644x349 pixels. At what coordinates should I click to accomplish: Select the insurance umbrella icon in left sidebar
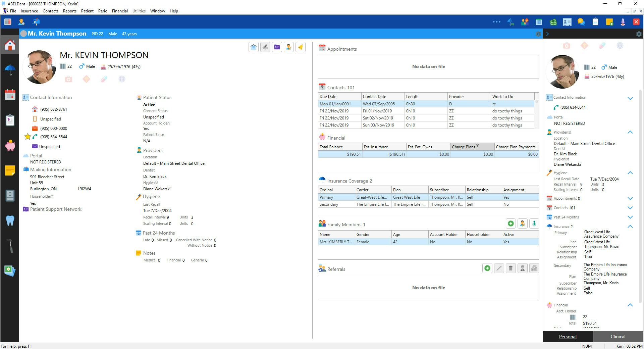pyautogui.click(x=10, y=69)
